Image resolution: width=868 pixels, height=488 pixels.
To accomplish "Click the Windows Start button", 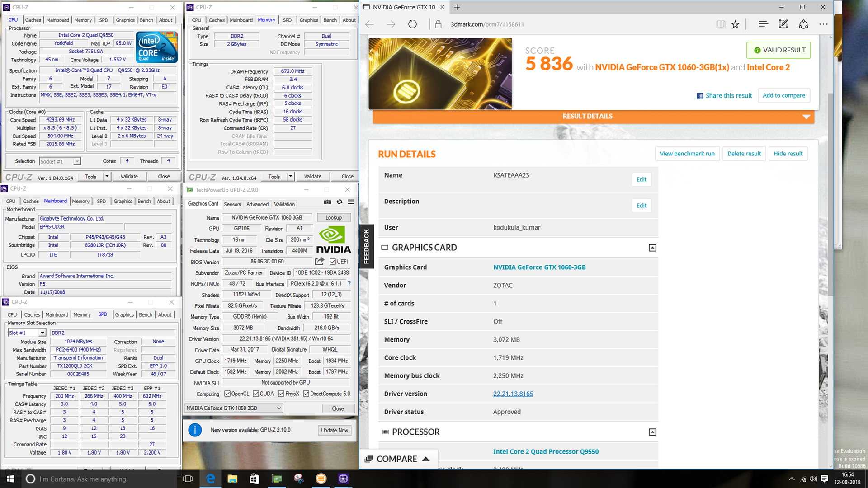I will pos(10,479).
